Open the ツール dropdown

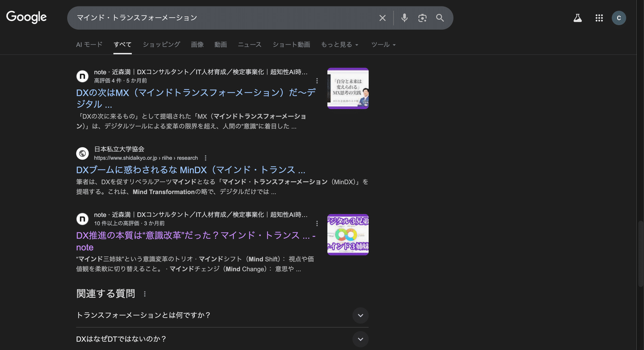coord(383,45)
